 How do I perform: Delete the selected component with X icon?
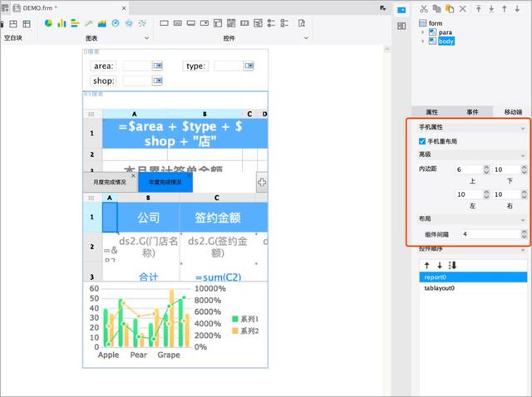click(x=463, y=9)
